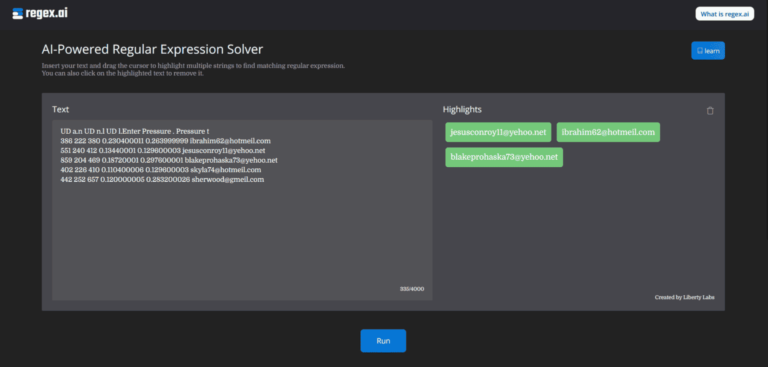Remove the ibrahim62@hotmeil.com highlight chip
The image size is (768, 367).
pos(608,132)
